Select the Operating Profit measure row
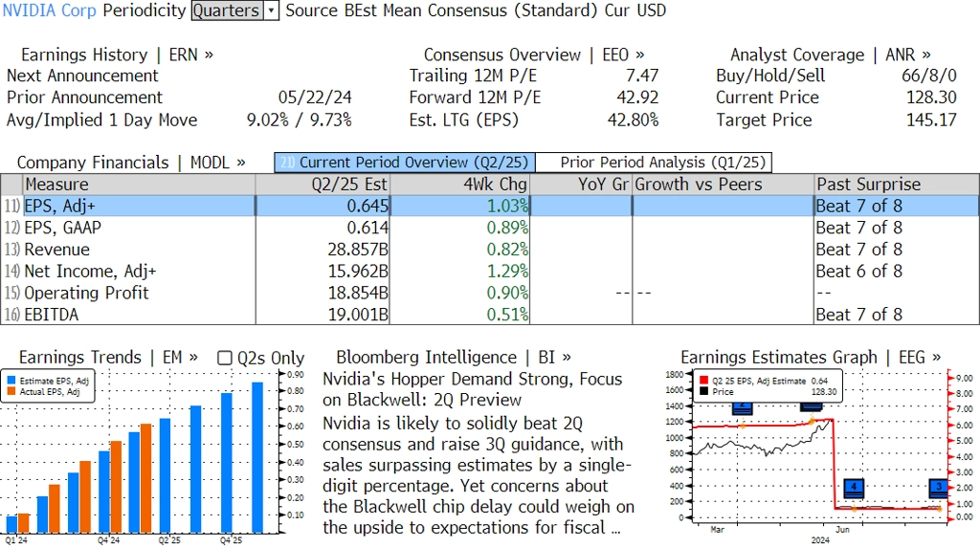The image size is (980, 547). (490, 293)
